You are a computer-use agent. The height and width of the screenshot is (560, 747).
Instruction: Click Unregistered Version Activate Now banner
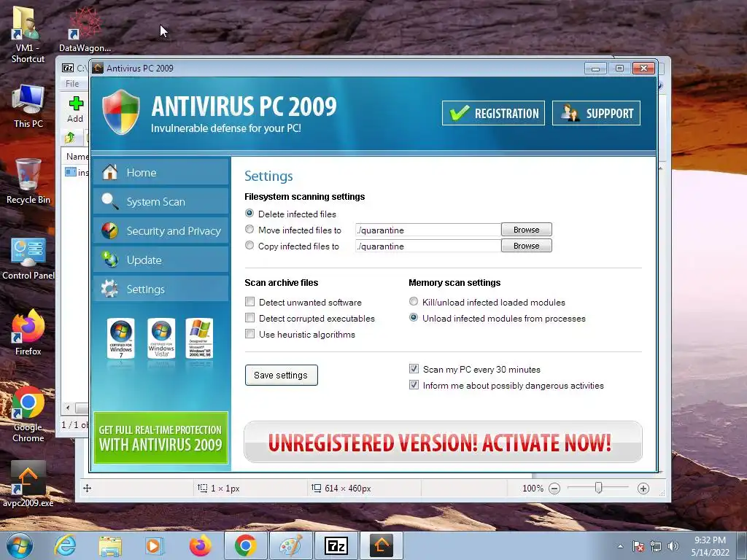click(443, 443)
